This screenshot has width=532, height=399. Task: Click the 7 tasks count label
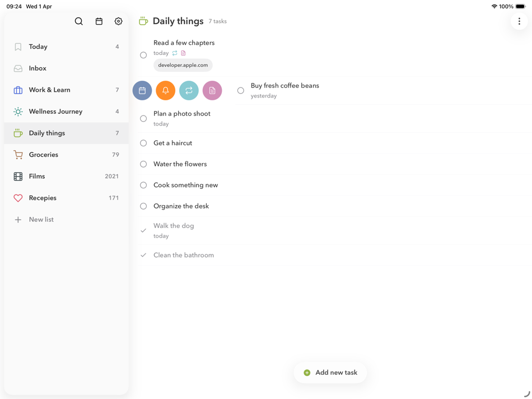point(217,21)
